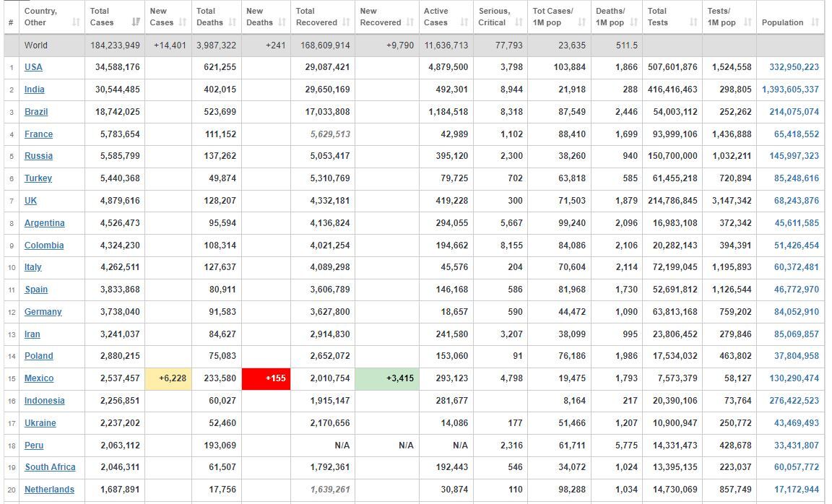Click the World row label
Image resolution: width=832 pixels, height=504 pixels.
pyautogui.click(x=36, y=45)
